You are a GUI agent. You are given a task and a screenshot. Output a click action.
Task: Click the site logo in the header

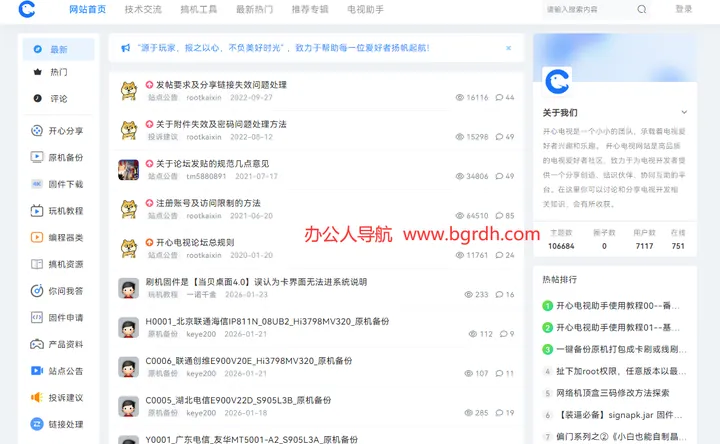pos(27,9)
